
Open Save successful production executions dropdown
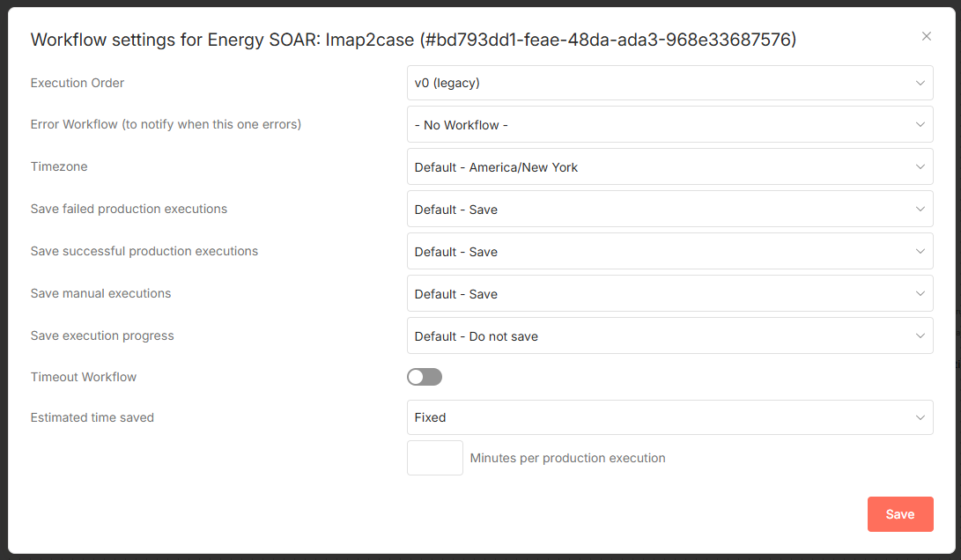pos(669,251)
